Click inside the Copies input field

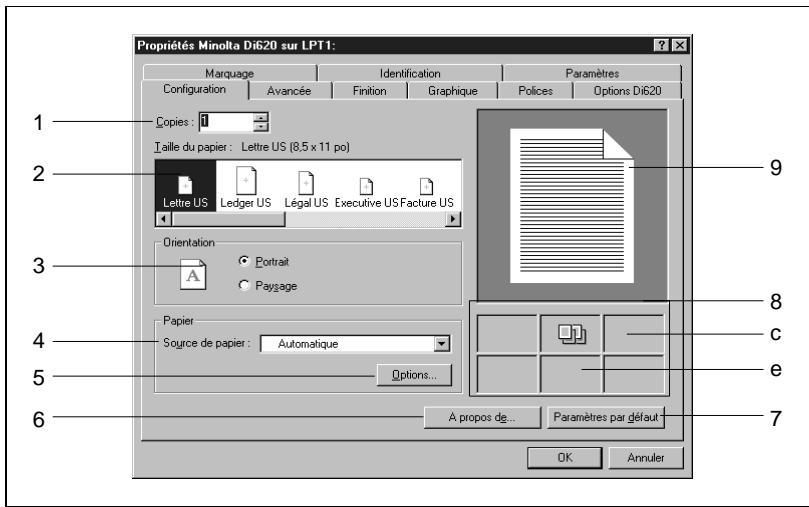[226, 122]
